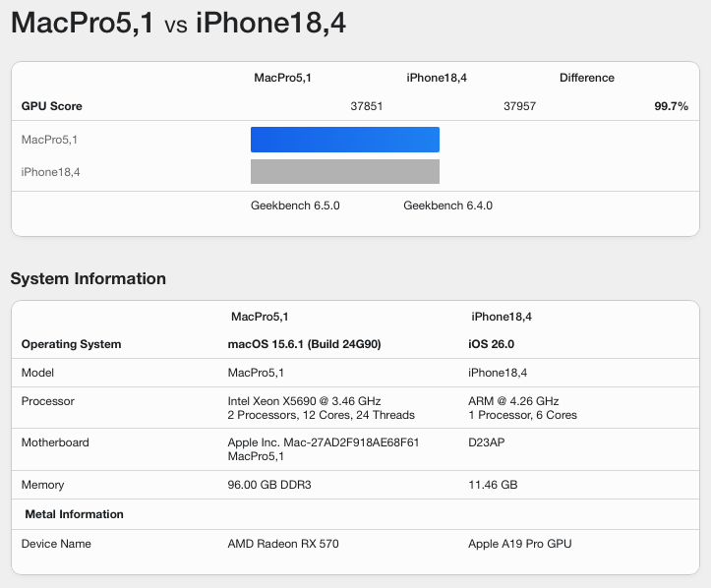Click the Difference column header
This screenshot has width=711, height=588.
click(586, 78)
